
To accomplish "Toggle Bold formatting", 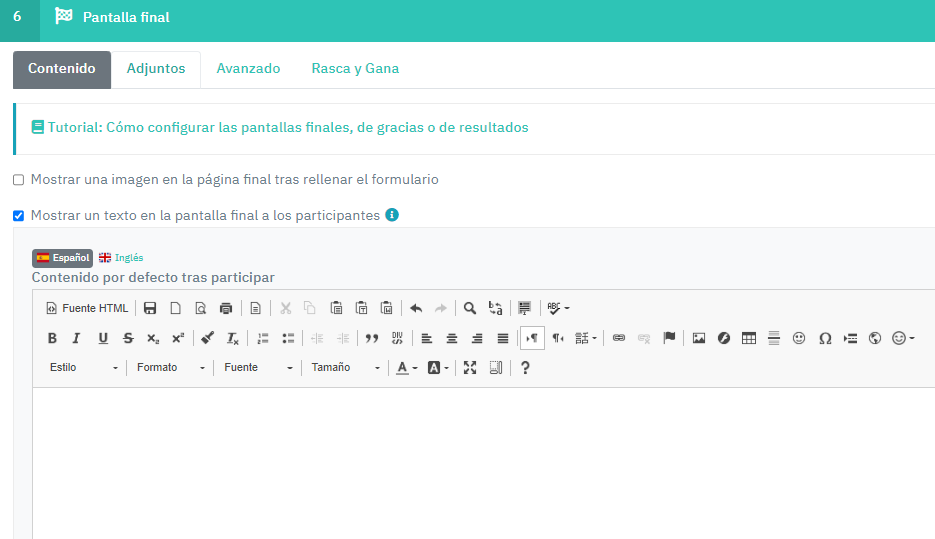I will (x=52, y=338).
